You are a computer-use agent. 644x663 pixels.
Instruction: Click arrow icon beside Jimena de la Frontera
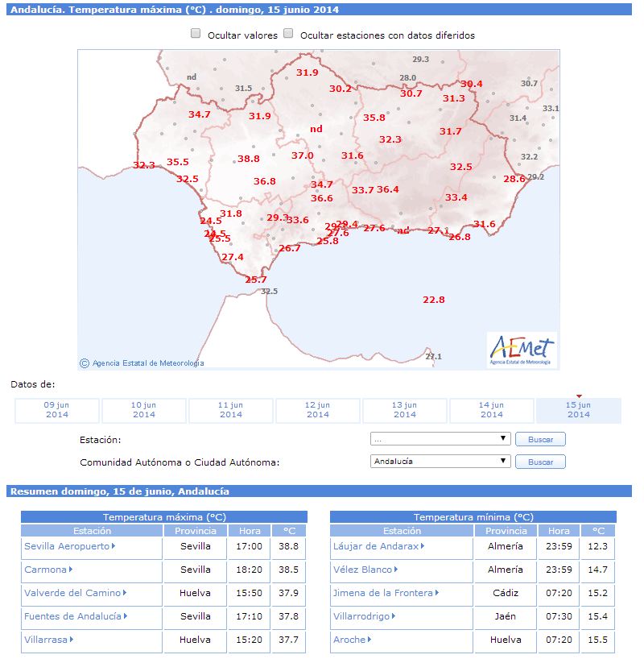pyautogui.click(x=437, y=593)
